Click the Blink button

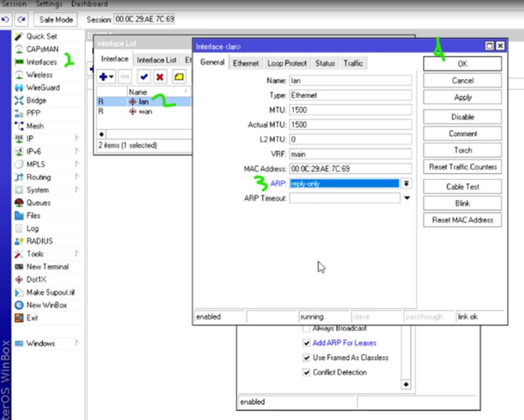(x=463, y=203)
